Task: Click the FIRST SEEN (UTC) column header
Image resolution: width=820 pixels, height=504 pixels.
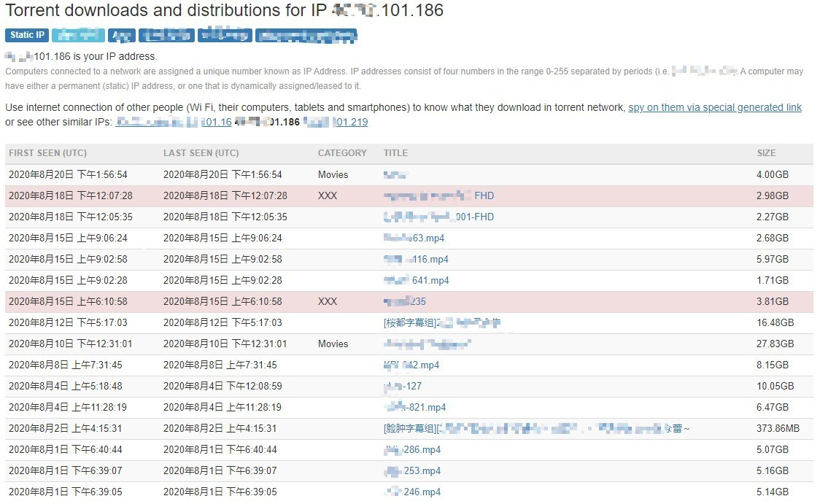Action: [x=49, y=153]
